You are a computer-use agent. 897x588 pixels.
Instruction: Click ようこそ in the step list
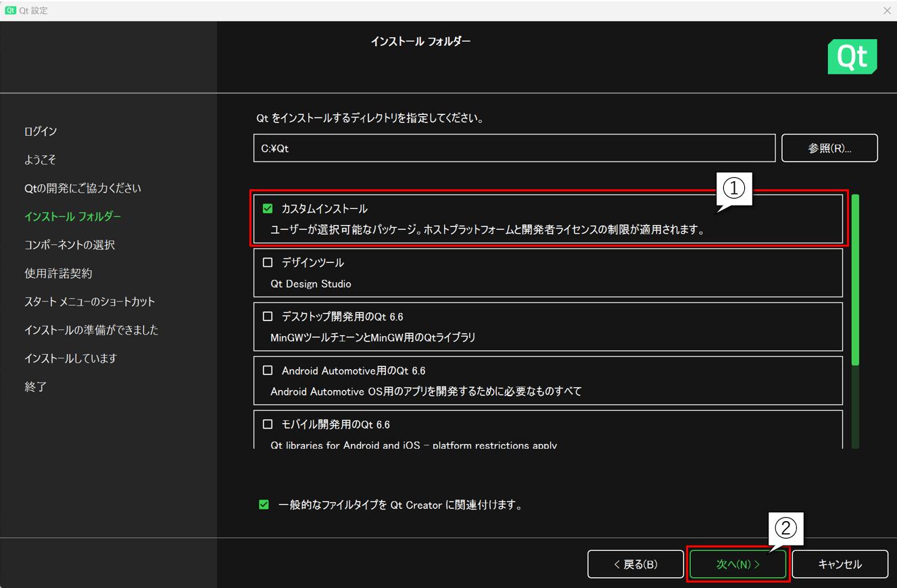40,160
